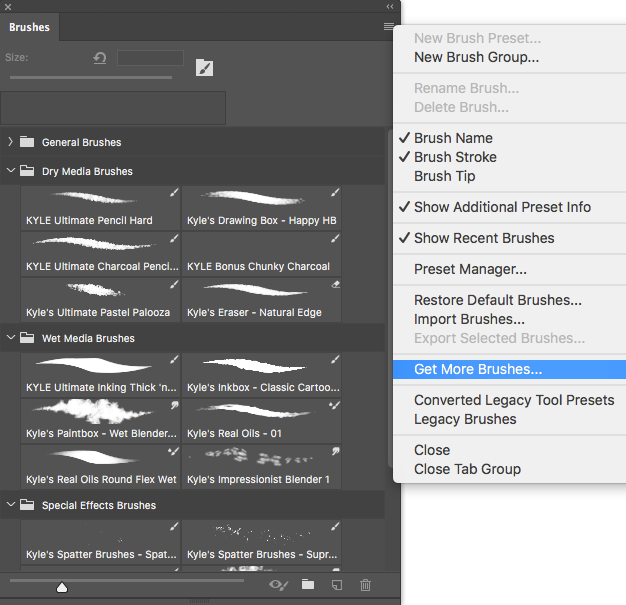The height and width of the screenshot is (605, 626).
Task: Click smudge tool icon on Kyle's Paintbox Wet Blender
Action: pyautogui.click(x=174, y=405)
